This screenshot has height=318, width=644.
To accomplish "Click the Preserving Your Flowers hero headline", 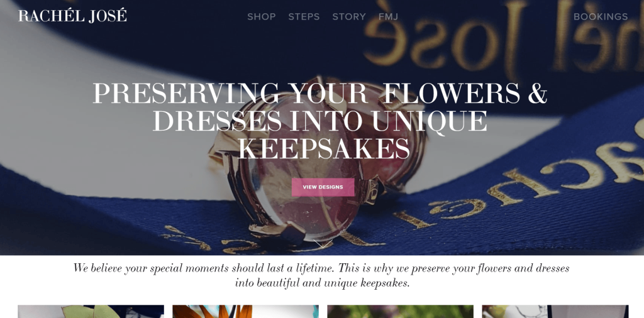I will pos(320,121).
